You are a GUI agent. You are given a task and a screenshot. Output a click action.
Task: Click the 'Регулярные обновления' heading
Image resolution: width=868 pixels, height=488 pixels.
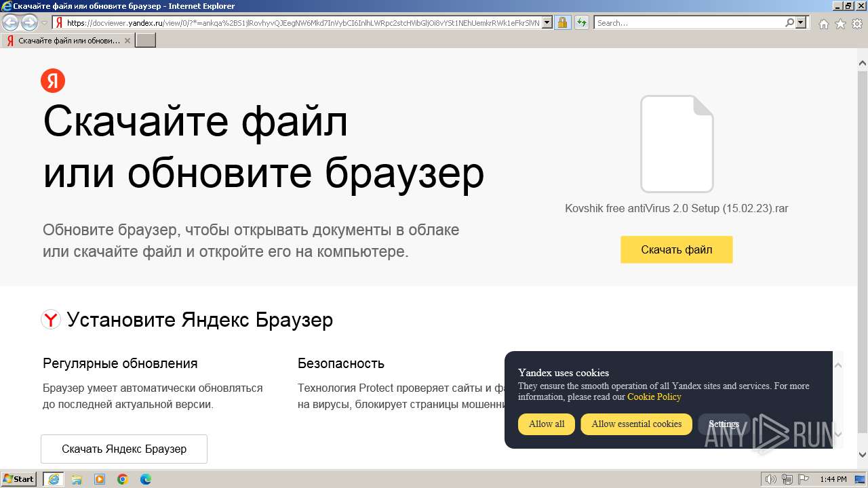[x=120, y=363]
